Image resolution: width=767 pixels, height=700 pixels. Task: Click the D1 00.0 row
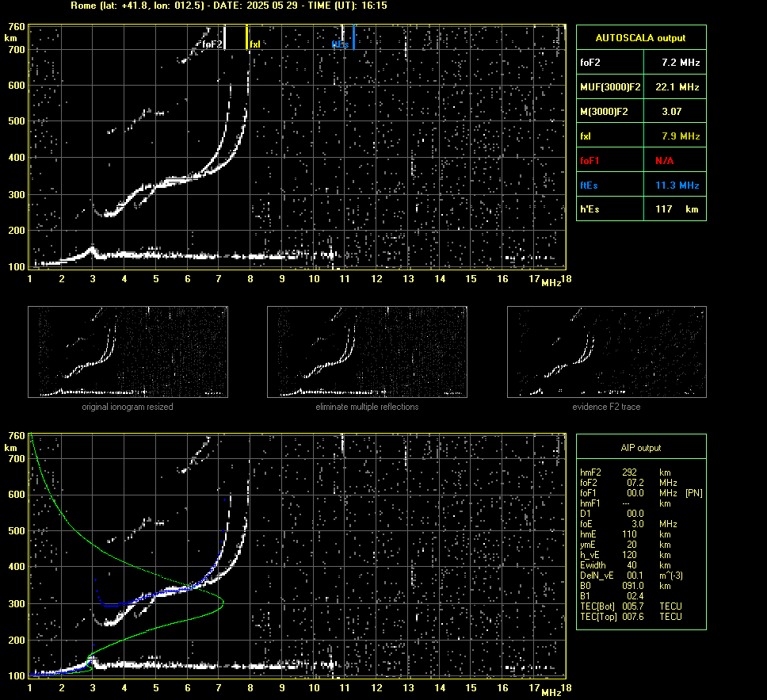pos(612,514)
